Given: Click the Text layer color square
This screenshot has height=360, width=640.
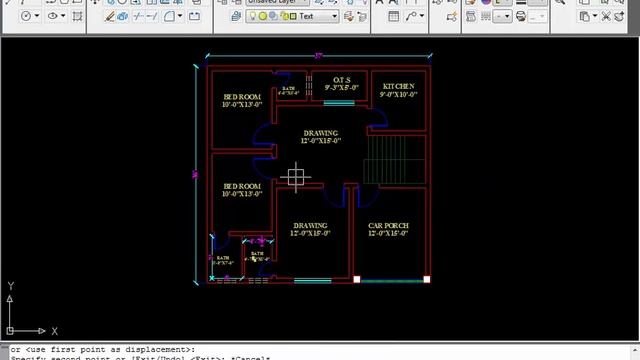Looking at the screenshot, I should (x=293, y=16).
